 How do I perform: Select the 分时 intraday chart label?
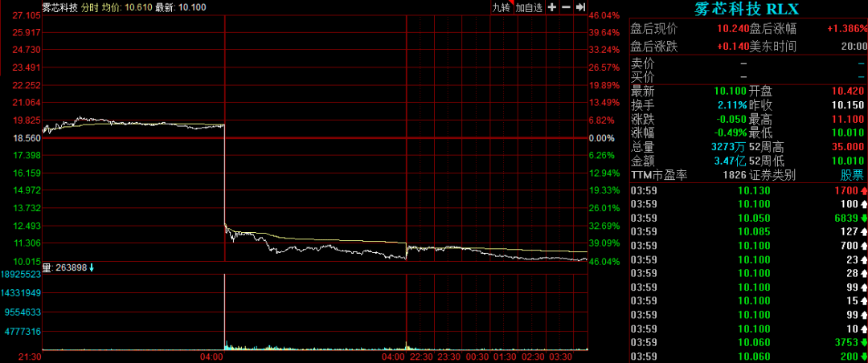pyautogui.click(x=90, y=7)
